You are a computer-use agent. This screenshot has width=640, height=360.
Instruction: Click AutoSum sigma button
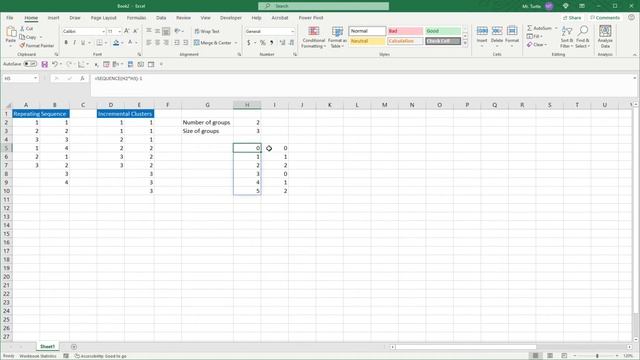pos(539,28)
